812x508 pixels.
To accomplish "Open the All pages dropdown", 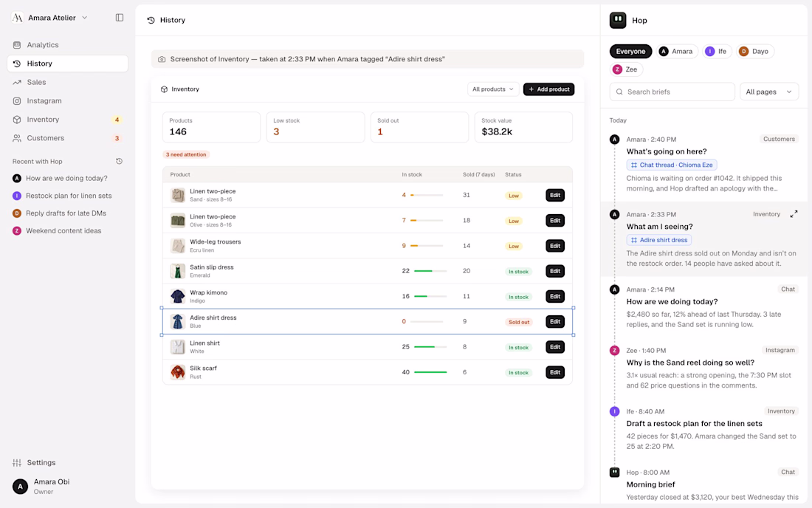I will [x=768, y=92].
